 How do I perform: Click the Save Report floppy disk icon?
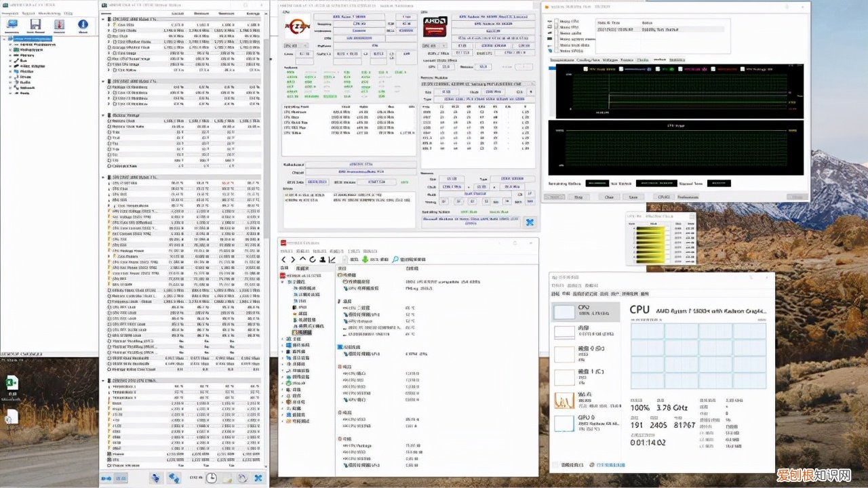(x=35, y=25)
